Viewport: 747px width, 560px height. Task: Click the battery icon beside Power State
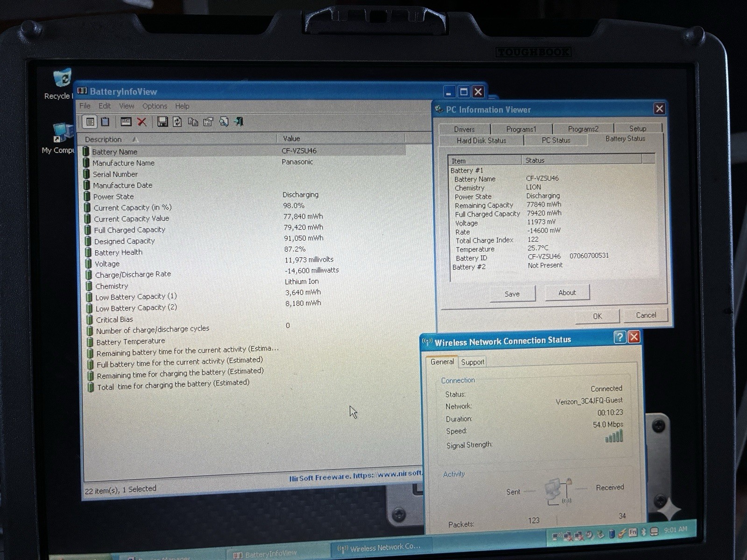(x=87, y=196)
